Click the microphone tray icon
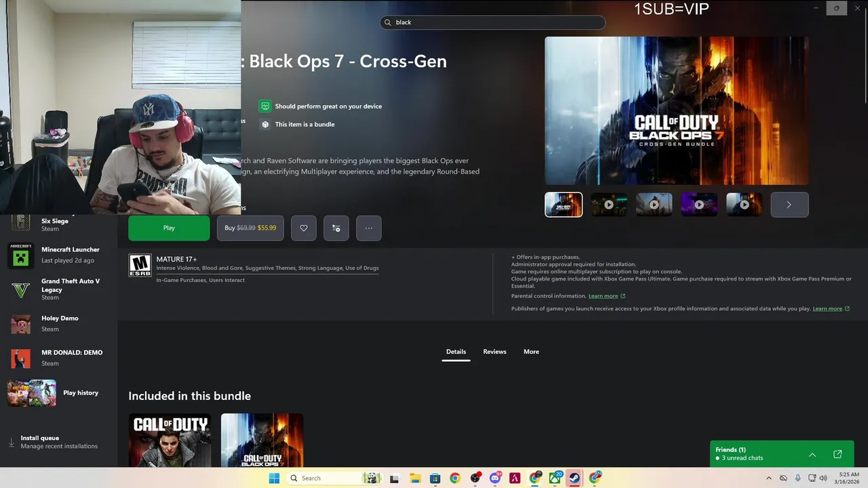 click(x=797, y=479)
